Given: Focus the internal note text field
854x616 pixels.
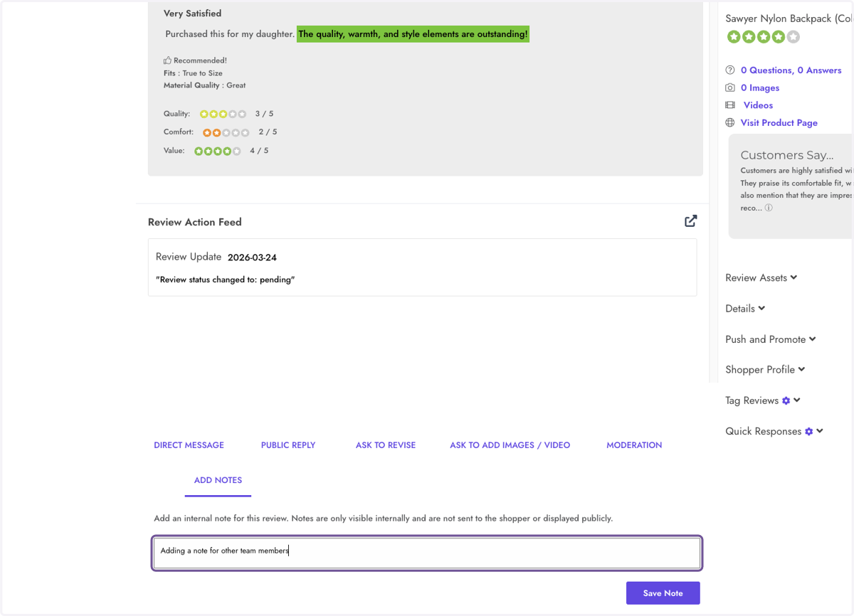Looking at the screenshot, I should point(427,553).
